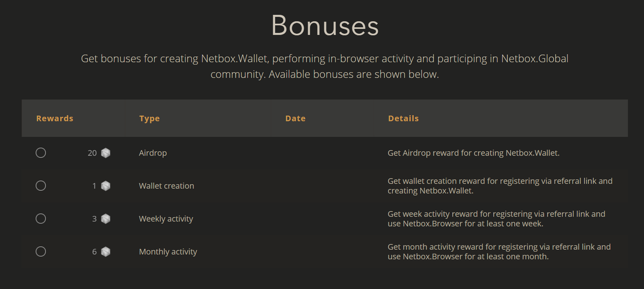
Task: Toggle the Weekly activity reward circle
Action: (x=41, y=218)
